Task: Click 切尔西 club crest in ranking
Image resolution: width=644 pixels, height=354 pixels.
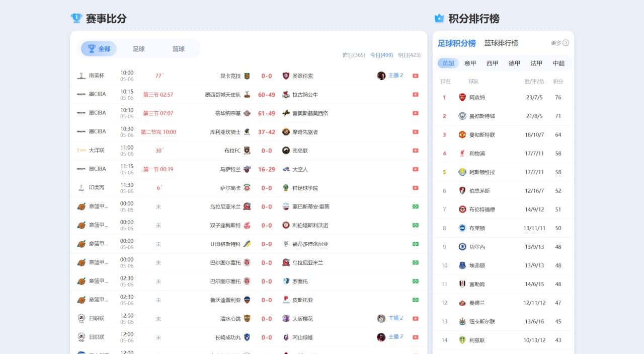Action: click(462, 247)
